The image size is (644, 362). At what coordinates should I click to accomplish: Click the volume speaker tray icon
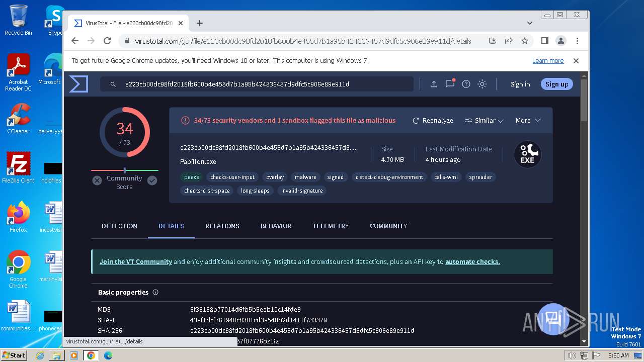(x=572, y=355)
